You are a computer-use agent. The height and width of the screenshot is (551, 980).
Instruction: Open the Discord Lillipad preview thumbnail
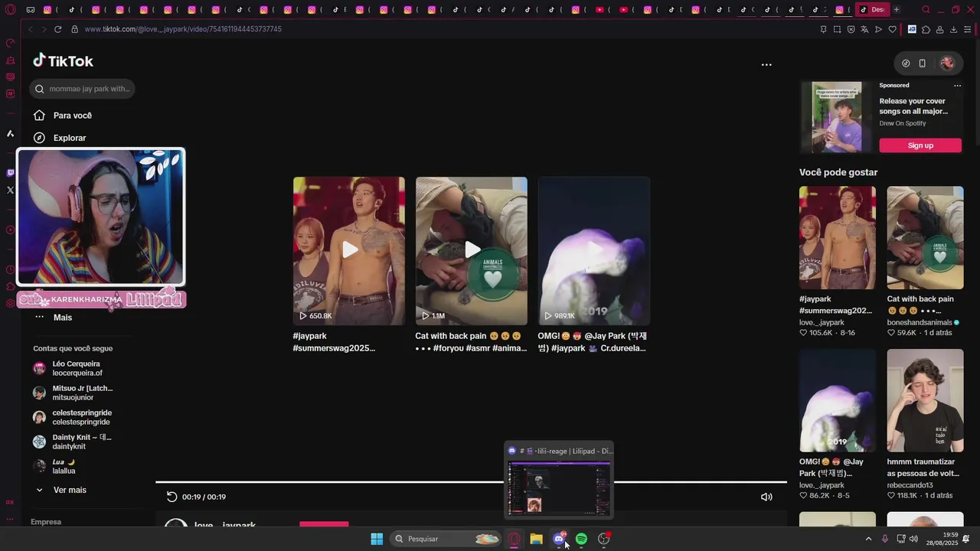tap(559, 481)
